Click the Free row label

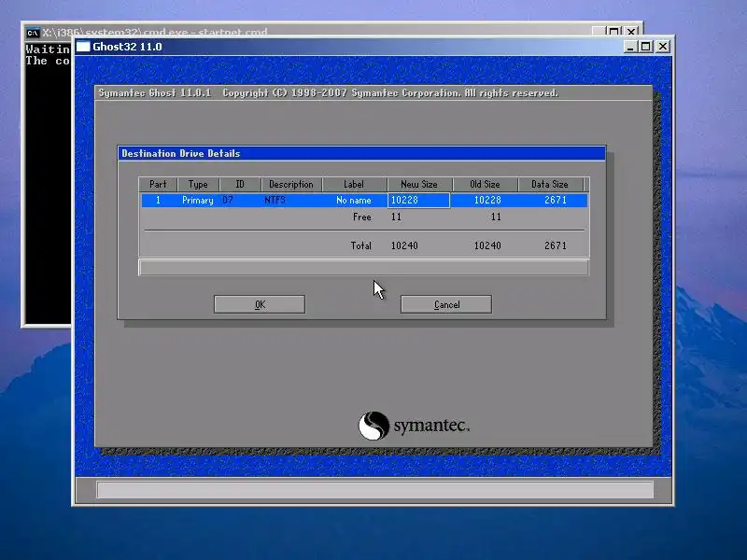(x=362, y=217)
